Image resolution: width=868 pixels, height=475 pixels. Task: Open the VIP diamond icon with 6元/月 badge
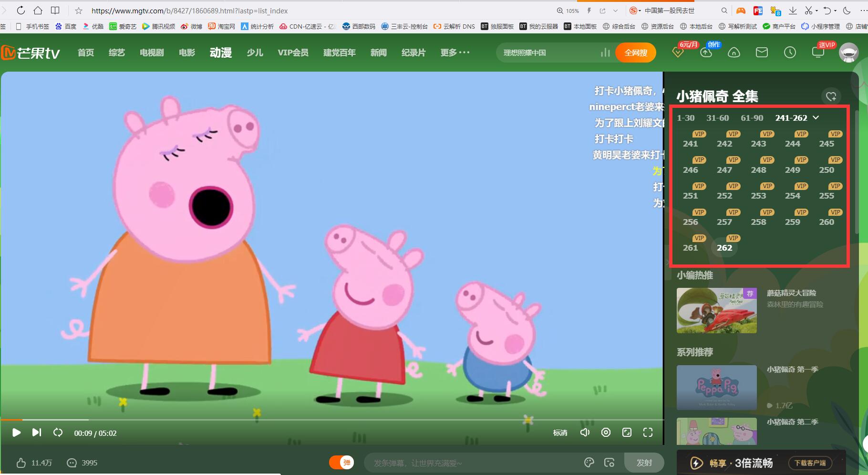pyautogui.click(x=678, y=52)
